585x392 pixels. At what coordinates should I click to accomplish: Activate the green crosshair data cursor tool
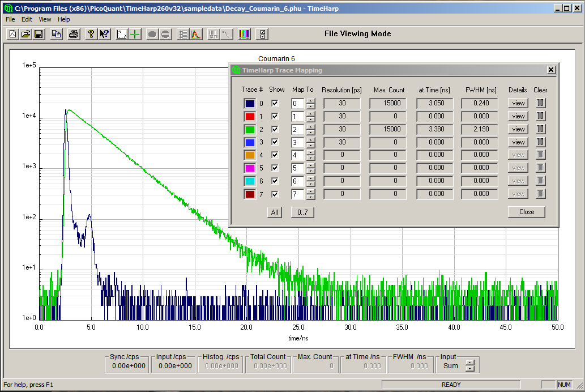coord(134,34)
